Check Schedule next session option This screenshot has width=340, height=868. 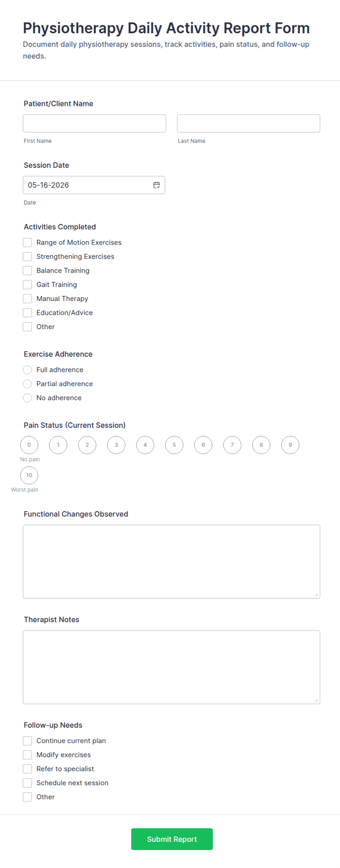(x=27, y=783)
